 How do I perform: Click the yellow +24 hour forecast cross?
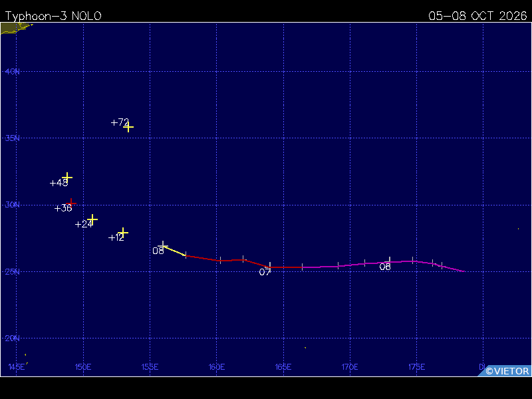92,219
